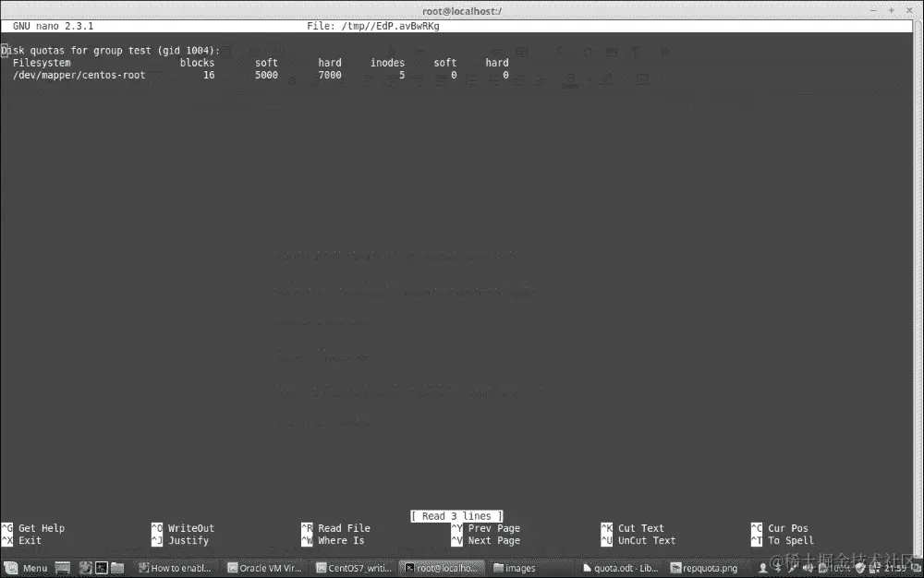Click the Filesystem column header
924x578 pixels.
point(42,63)
